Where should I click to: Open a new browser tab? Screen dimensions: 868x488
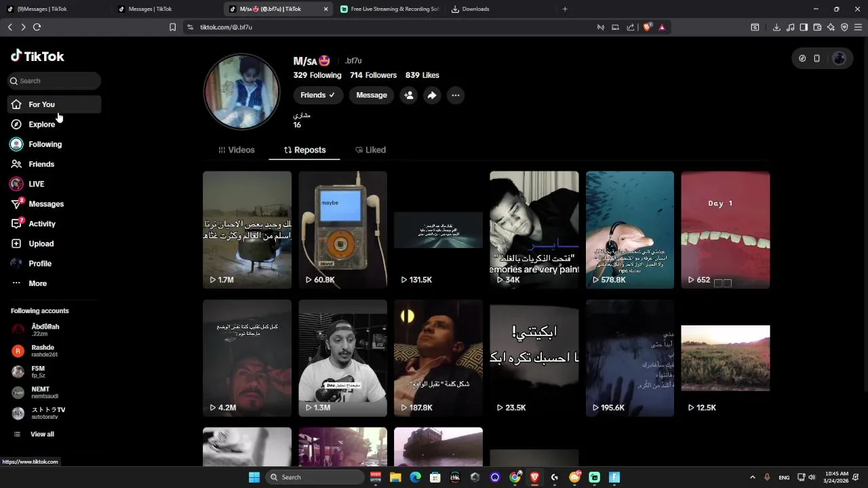pos(565,9)
